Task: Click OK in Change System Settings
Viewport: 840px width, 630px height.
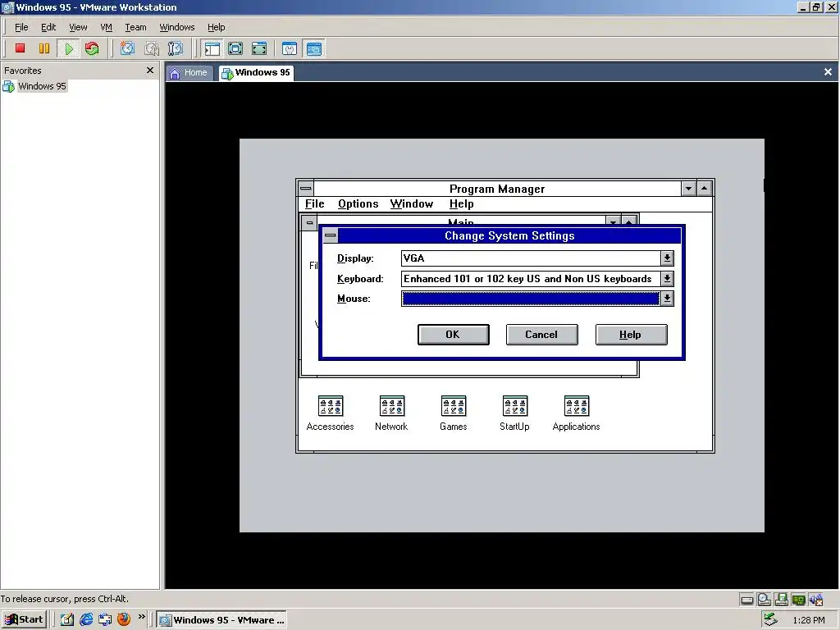Action: [453, 335]
